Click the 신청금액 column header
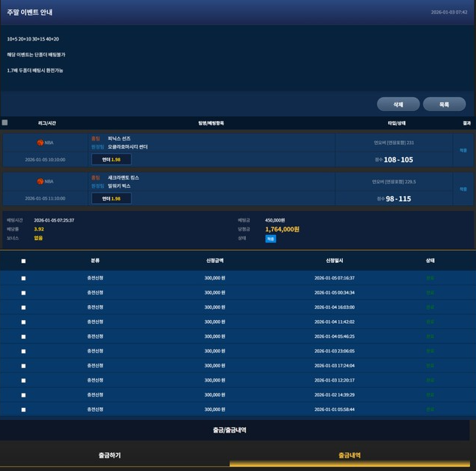This screenshot has width=476, height=471. pos(215,261)
